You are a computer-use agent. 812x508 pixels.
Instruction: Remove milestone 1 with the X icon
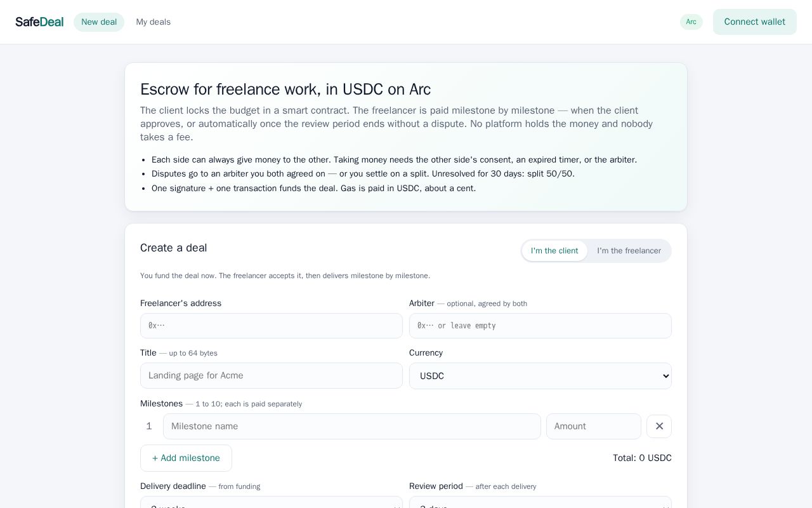pyautogui.click(x=659, y=426)
